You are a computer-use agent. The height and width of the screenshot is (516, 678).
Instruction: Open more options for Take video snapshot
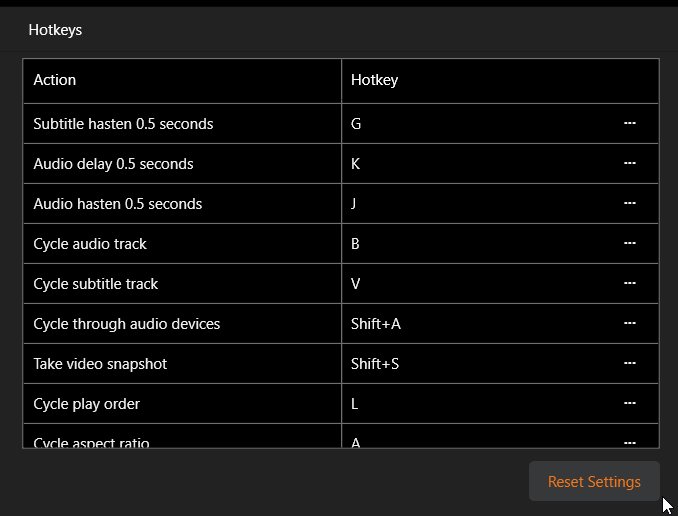630,364
